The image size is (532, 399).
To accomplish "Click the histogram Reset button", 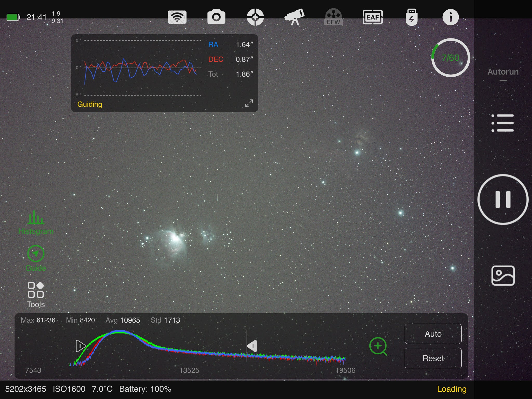I will click(x=433, y=358).
